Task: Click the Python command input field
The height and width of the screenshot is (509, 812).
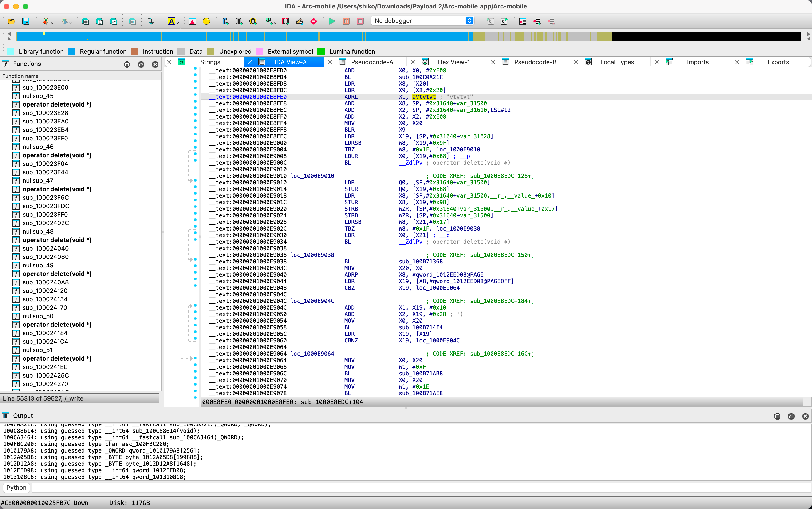Action: tap(421, 487)
